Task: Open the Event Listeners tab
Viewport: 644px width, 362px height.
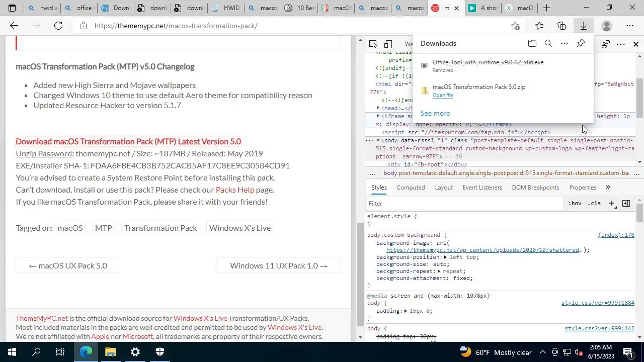Action: coord(482,188)
